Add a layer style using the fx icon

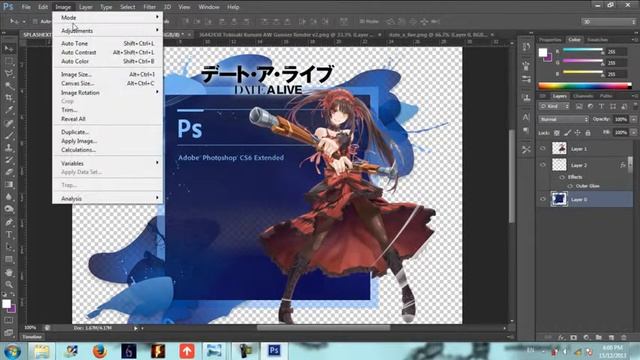coord(561,338)
